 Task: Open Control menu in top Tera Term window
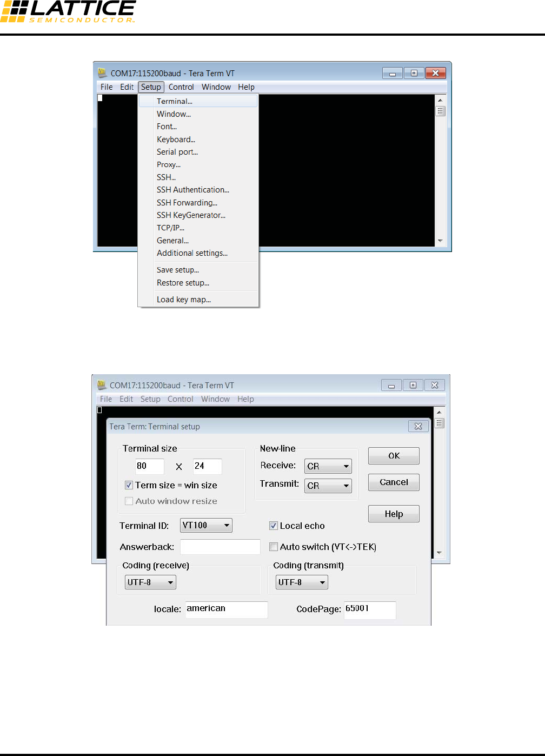(181, 87)
